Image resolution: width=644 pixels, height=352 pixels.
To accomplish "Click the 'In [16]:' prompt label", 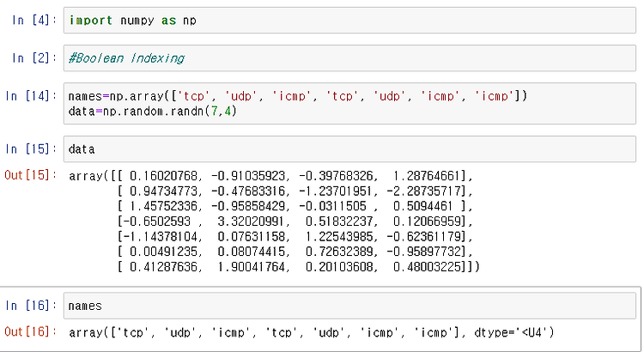I will pos(31,306).
